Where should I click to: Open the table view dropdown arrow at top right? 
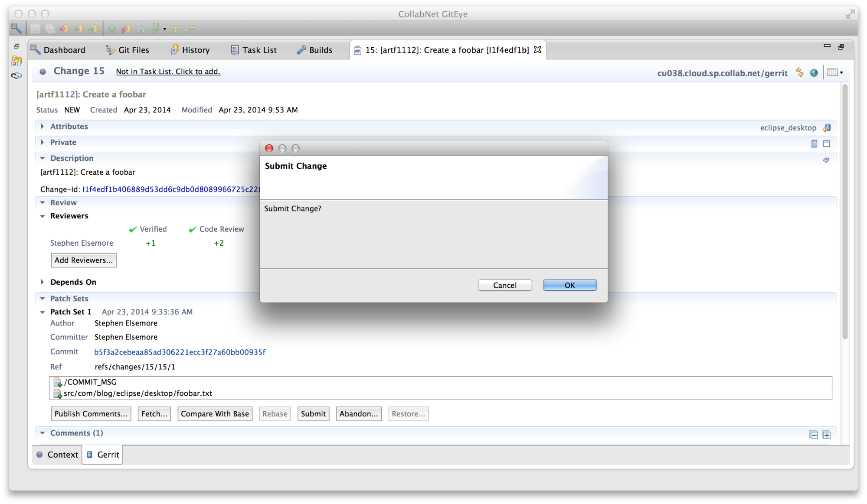tap(841, 72)
